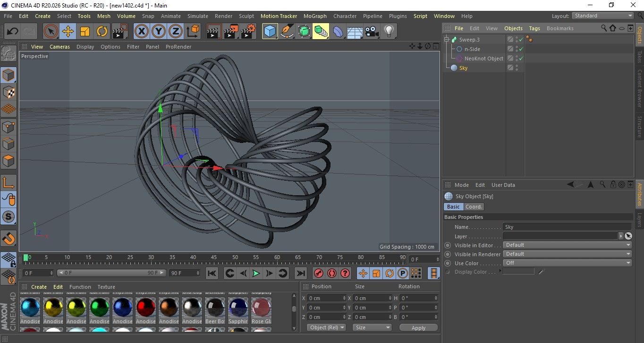Click Make Editable icon in left toolbar

coord(8,54)
